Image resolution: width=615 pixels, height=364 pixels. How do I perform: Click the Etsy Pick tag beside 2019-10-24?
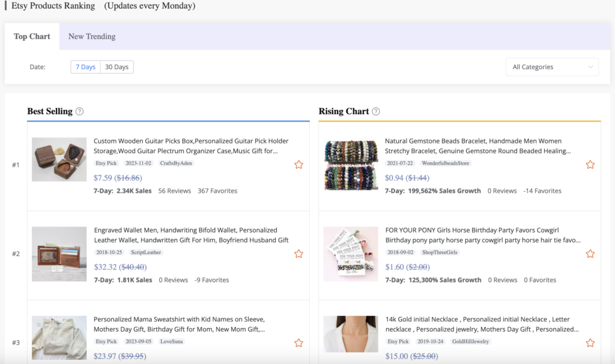click(x=398, y=341)
